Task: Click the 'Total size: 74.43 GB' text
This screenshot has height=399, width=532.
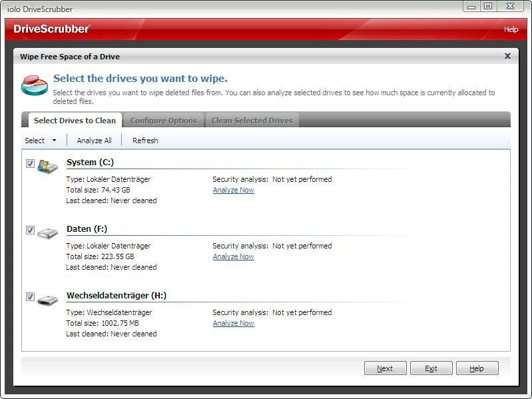Action: point(98,190)
